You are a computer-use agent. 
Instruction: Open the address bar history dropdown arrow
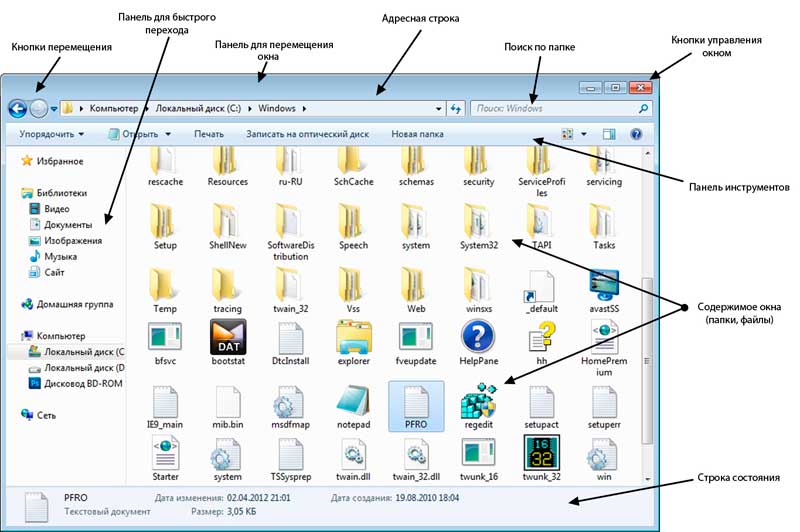[x=438, y=109]
